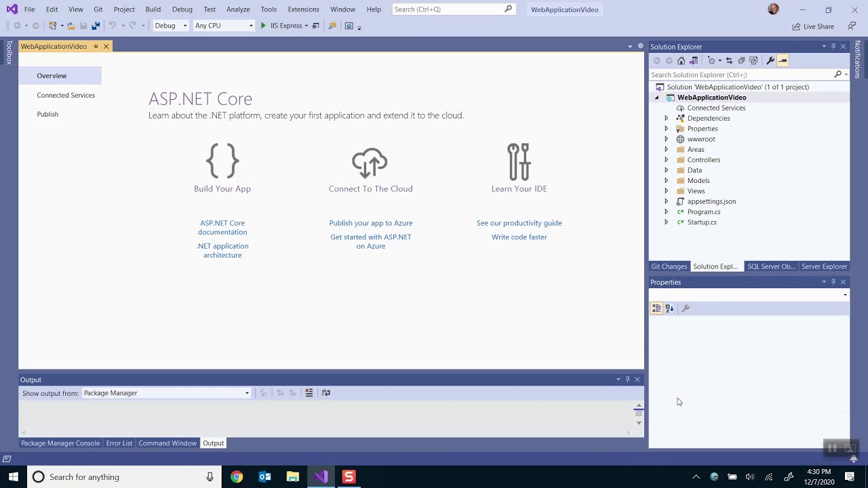
Task: Click the Property Pages wrench in Properties panel
Action: 686,308
